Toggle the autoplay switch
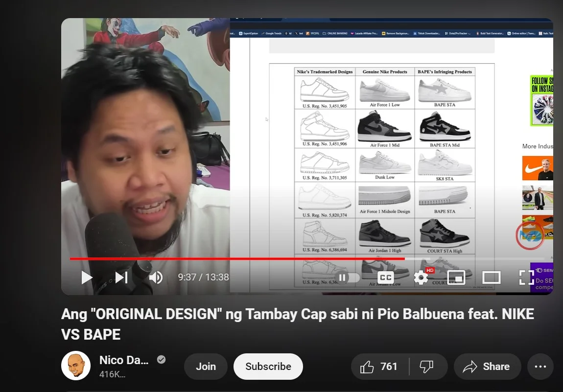Image resolution: width=563 pixels, height=392 pixels. (x=348, y=277)
